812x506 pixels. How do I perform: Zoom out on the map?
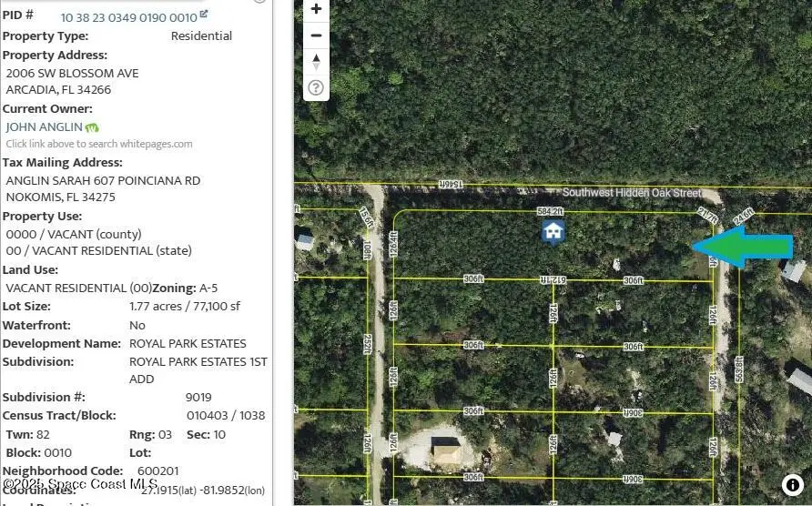tap(316, 35)
